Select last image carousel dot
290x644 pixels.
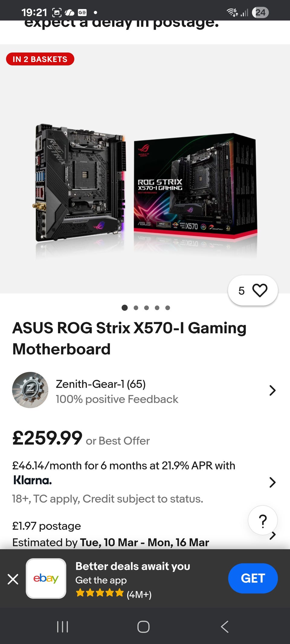pyautogui.click(x=168, y=308)
